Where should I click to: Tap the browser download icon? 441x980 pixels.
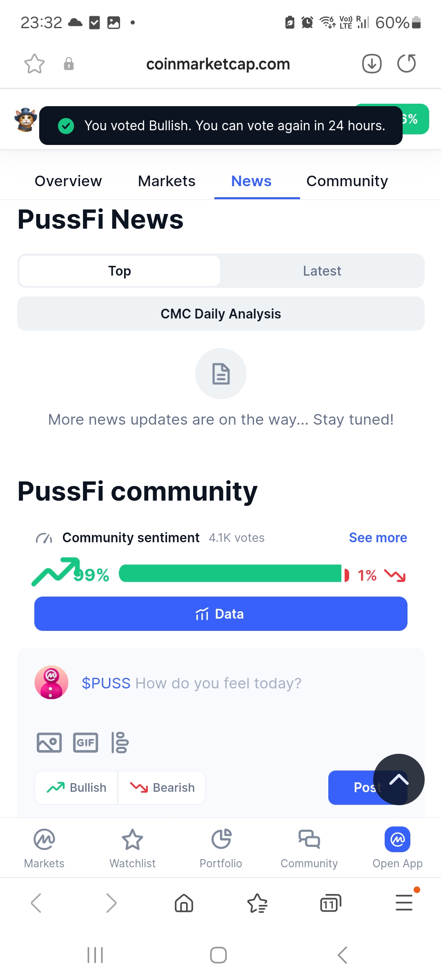(372, 64)
